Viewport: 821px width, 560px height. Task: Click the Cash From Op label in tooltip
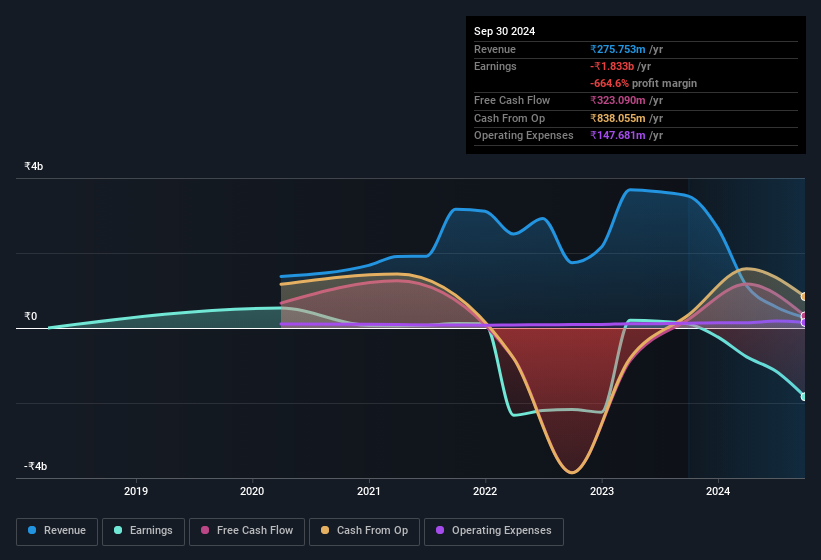[x=509, y=118]
